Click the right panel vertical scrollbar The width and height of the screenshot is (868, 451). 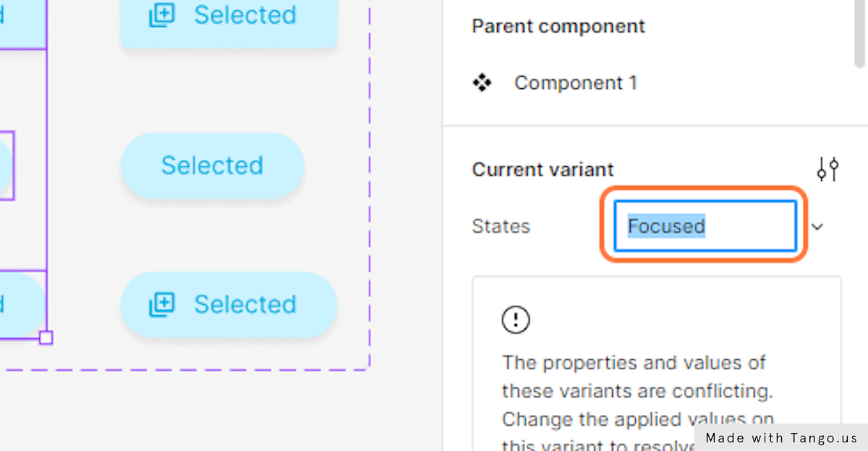click(x=860, y=33)
